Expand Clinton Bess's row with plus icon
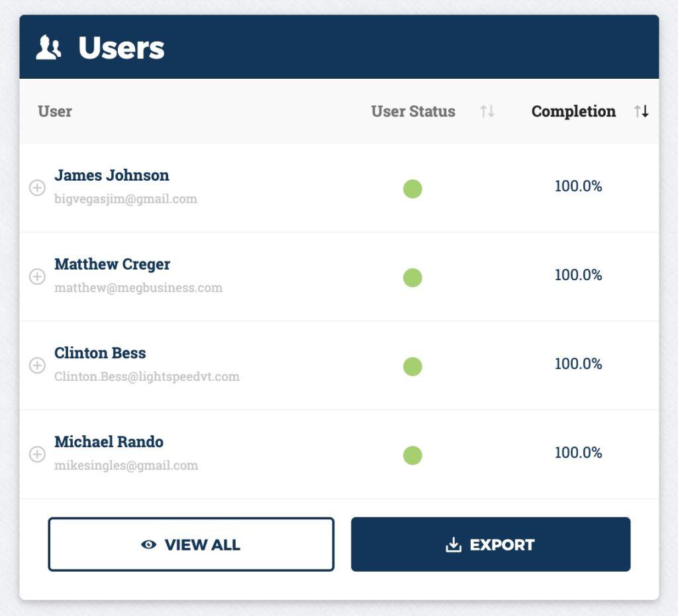This screenshot has width=678, height=616. coord(37,365)
